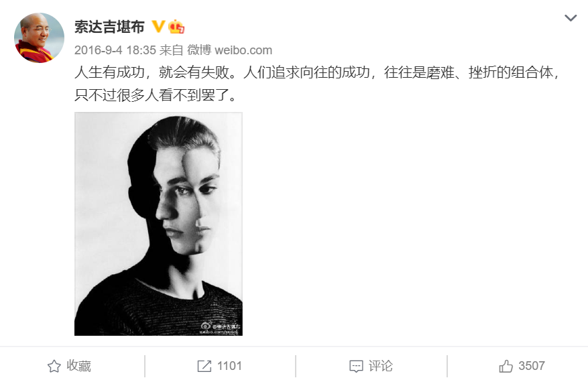Click the thumbs-up like icon
588x382 pixels.
pos(506,366)
